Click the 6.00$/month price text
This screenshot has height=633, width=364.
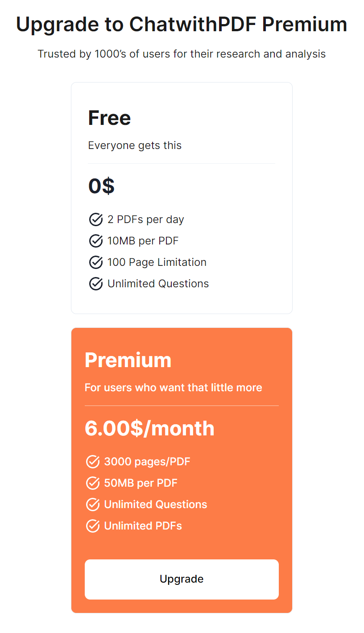click(149, 428)
